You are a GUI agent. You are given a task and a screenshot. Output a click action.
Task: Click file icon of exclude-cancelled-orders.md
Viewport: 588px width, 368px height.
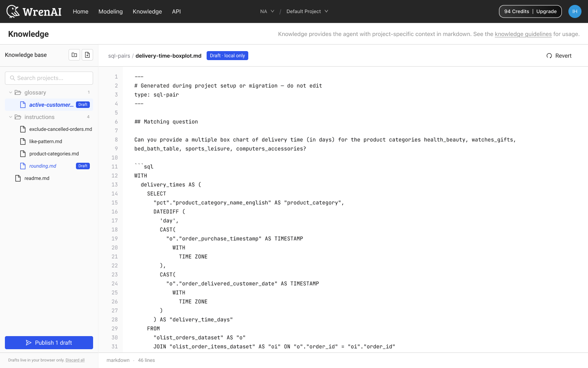click(x=23, y=129)
